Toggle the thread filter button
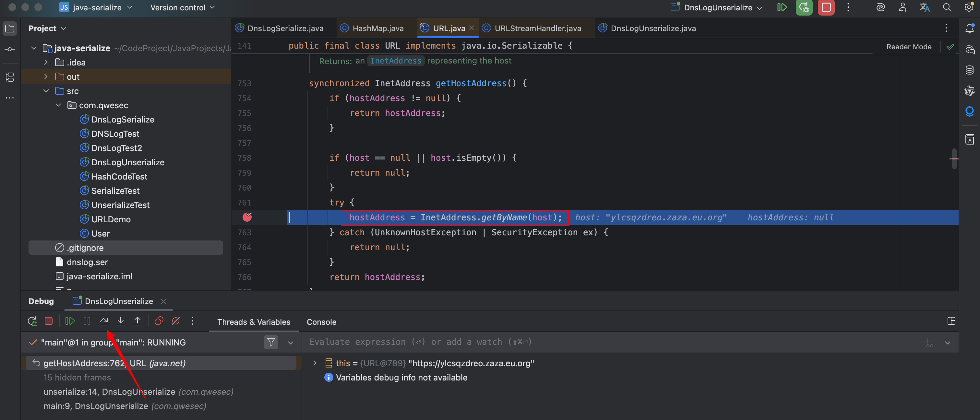 (x=271, y=343)
